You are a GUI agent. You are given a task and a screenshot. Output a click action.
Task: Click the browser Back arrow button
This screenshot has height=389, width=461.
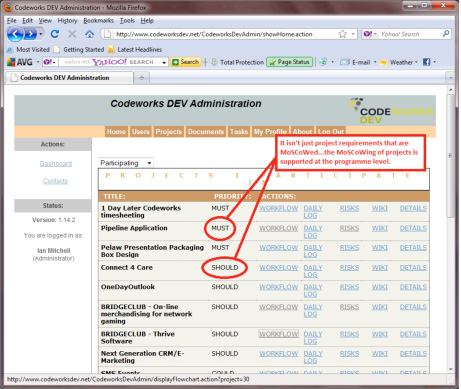point(15,34)
